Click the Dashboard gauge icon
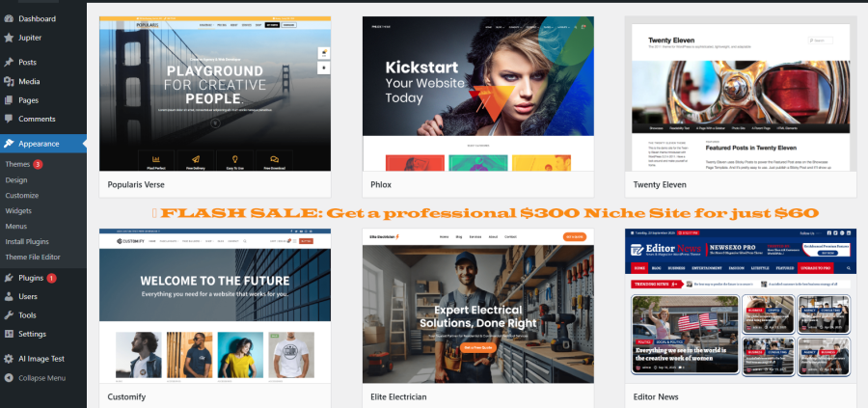The image size is (868, 408). (x=9, y=19)
